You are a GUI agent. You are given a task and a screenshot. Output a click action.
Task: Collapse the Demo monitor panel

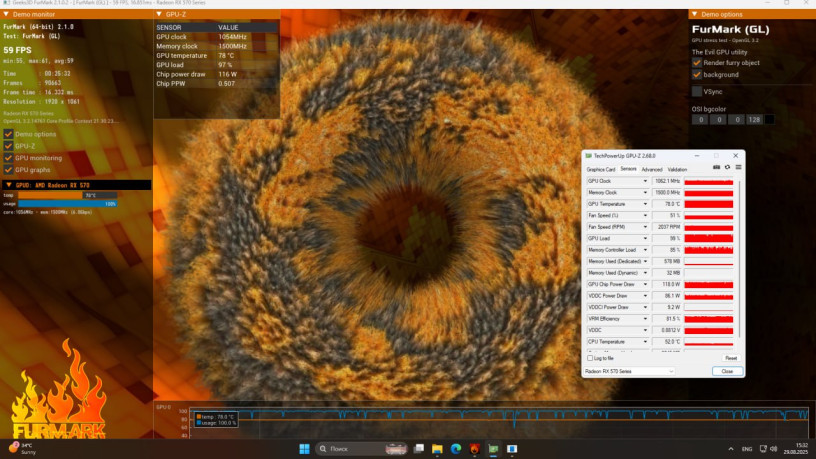(6, 14)
